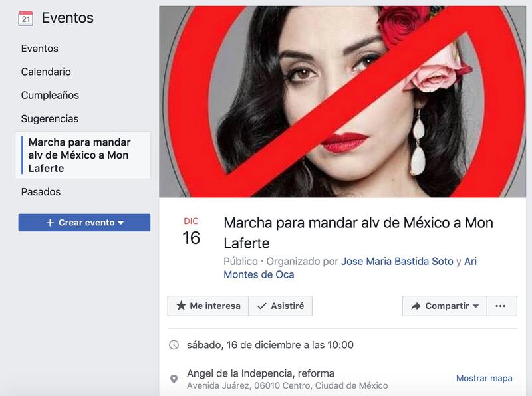Open the Marcha para mandar alv sidebar item
532x396 pixels.
(x=83, y=155)
